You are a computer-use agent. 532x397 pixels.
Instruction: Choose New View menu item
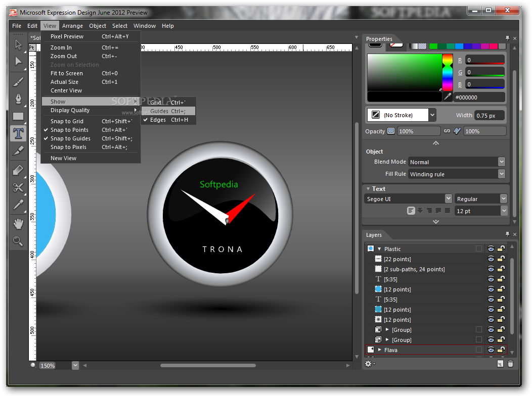pos(91,158)
